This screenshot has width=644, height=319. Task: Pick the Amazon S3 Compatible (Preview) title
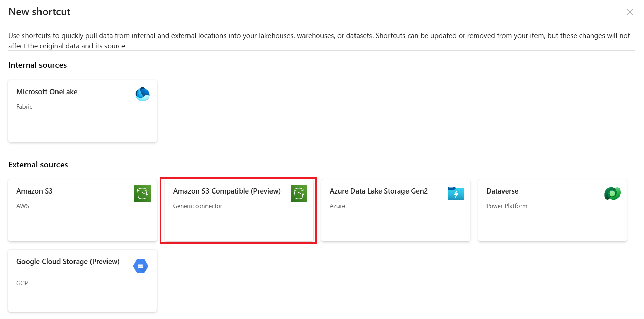(227, 191)
